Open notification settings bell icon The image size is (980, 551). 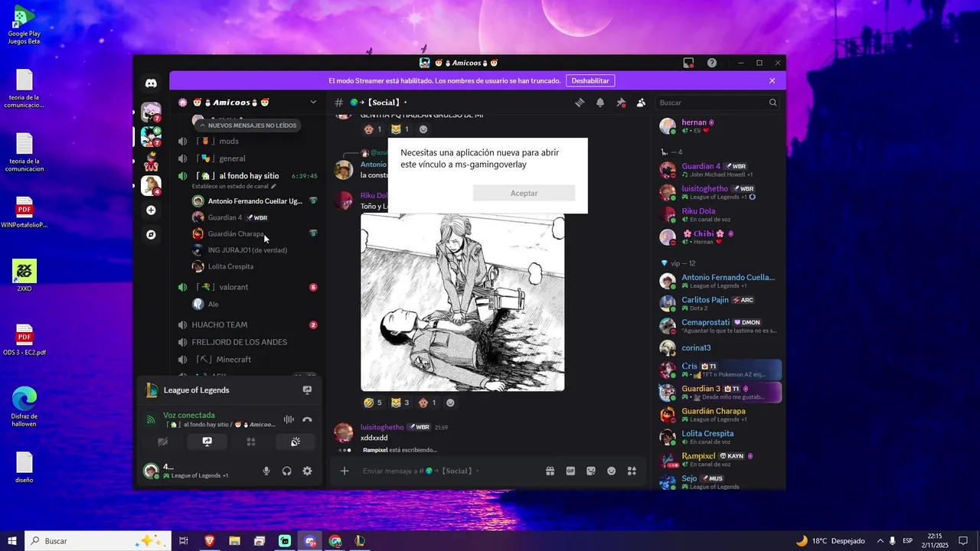pos(600,103)
